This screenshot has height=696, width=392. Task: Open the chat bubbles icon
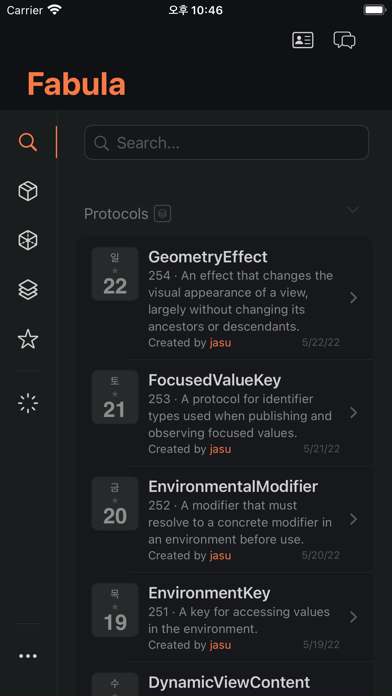pyautogui.click(x=344, y=40)
